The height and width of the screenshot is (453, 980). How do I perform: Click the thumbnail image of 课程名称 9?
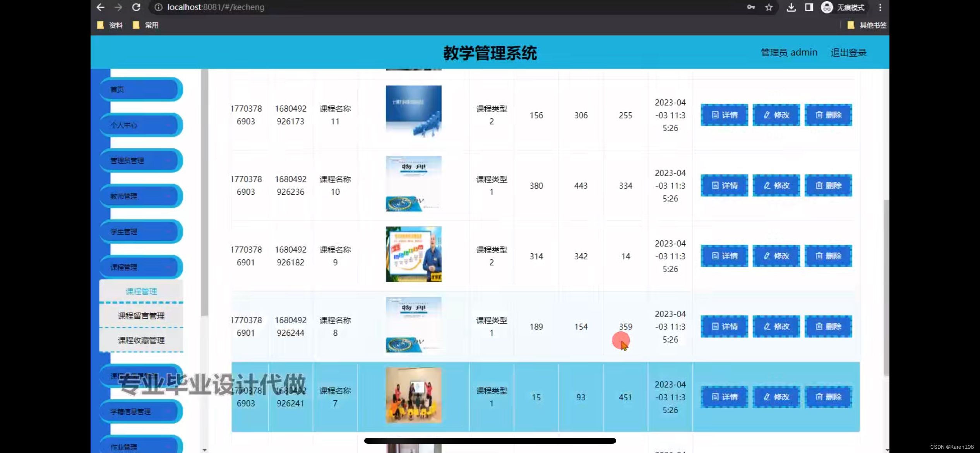tap(413, 254)
